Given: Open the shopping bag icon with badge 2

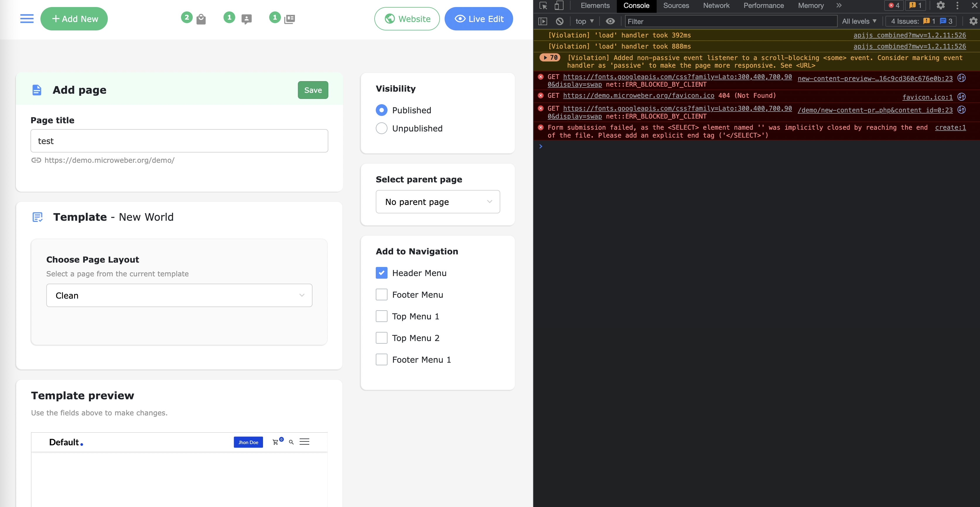Looking at the screenshot, I should [201, 19].
